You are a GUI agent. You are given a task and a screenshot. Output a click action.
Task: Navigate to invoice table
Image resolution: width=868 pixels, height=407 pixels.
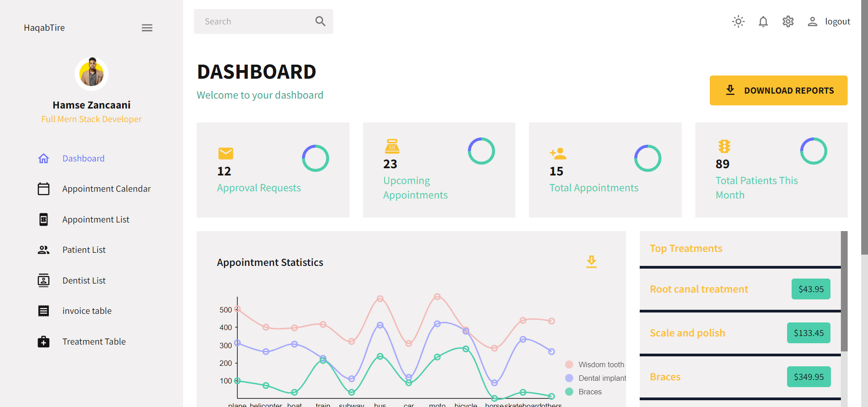[87, 311]
